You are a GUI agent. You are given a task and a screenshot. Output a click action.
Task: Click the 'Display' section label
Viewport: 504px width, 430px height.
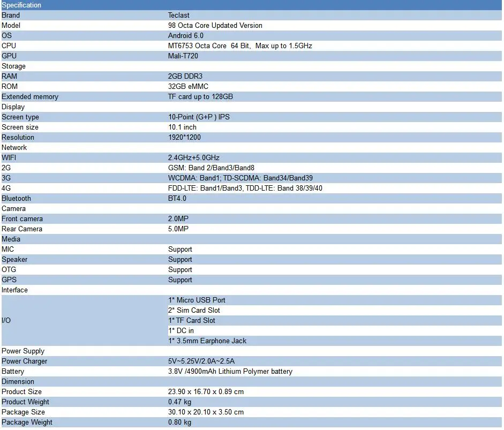pos(13,107)
